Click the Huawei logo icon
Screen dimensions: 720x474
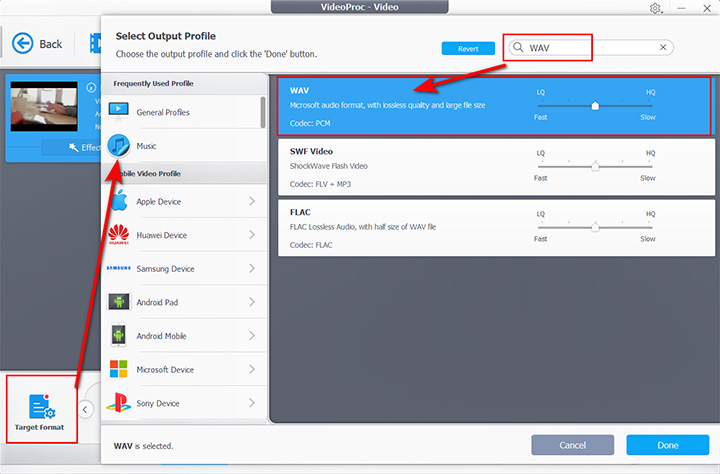[x=118, y=234]
